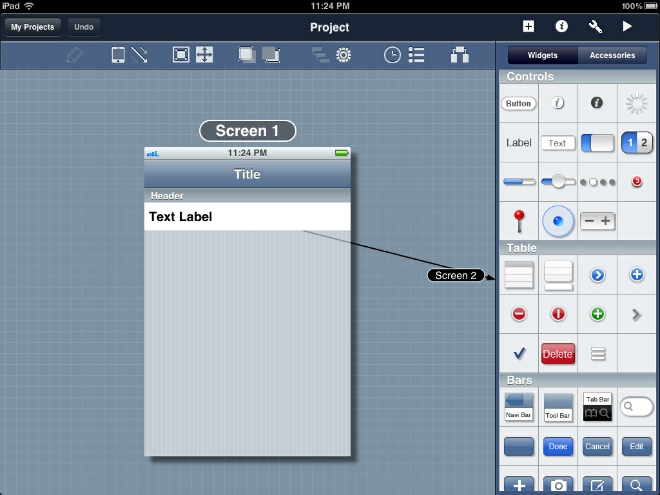Viewport: 660px width, 495px height.
Task: Switch to the Widgets tab
Action: pos(542,55)
